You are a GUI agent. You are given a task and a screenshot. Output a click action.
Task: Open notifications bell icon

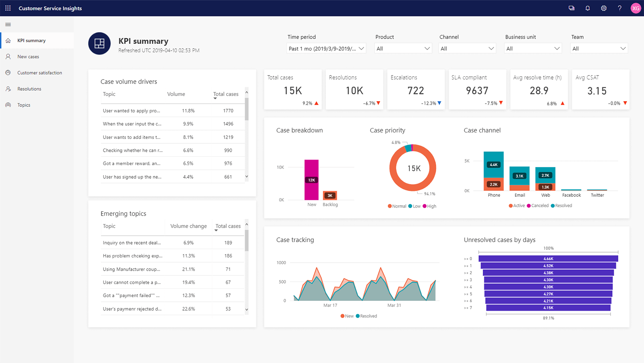587,8
